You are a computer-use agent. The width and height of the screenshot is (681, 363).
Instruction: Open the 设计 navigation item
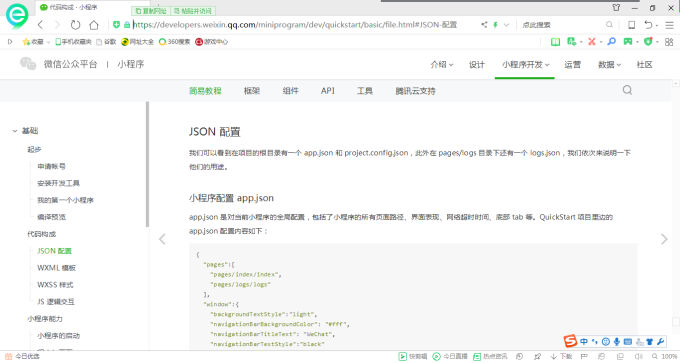point(476,65)
